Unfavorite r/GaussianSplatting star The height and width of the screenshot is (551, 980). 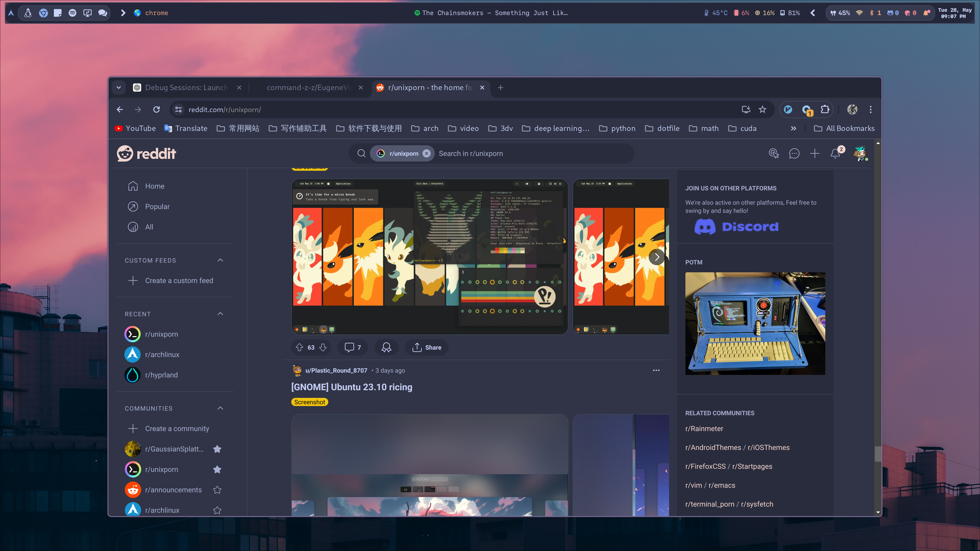(217, 449)
